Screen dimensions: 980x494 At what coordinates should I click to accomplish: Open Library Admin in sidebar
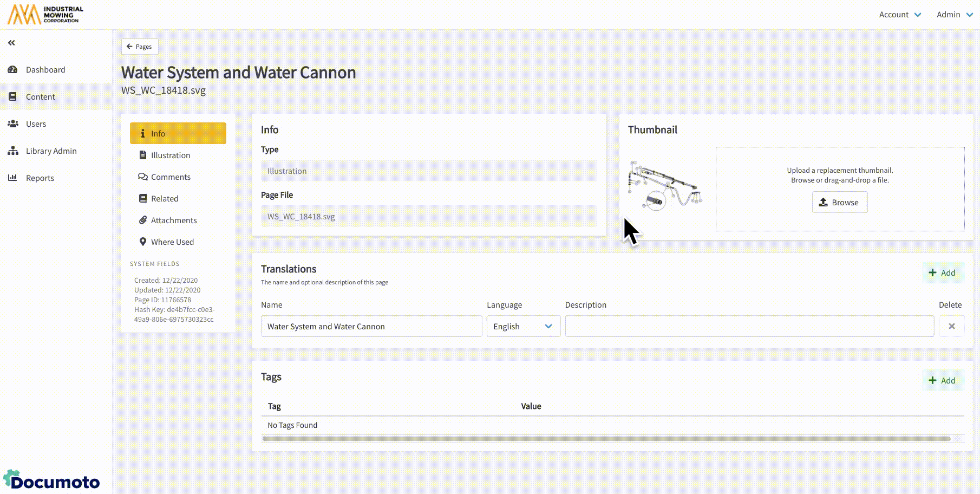pyautogui.click(x=51, y=151)
